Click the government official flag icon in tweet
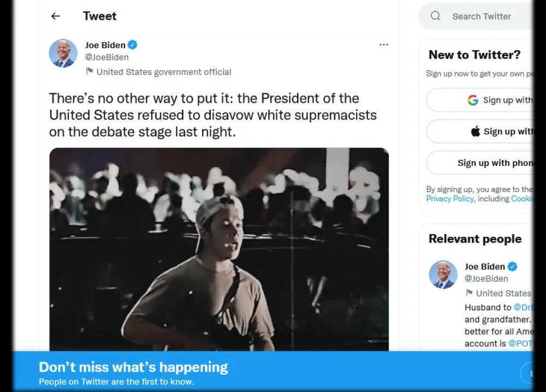 pos(90,72)
